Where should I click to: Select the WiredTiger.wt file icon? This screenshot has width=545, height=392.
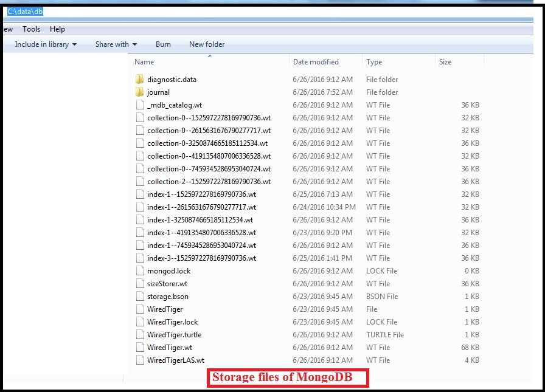140,347
